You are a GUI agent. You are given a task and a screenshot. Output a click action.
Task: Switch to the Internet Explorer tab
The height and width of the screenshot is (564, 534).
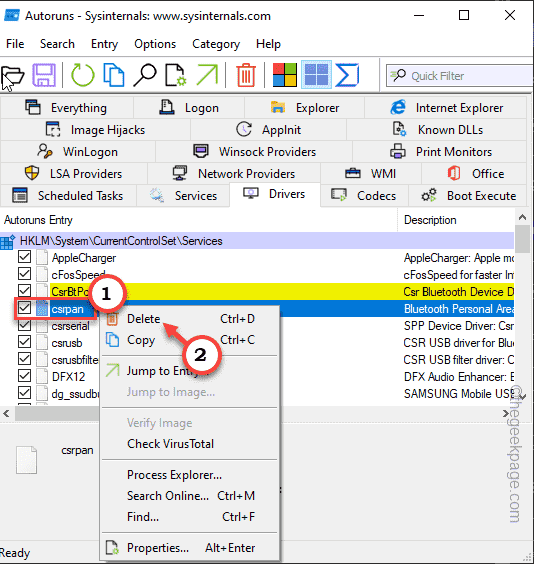coord(446,108)
